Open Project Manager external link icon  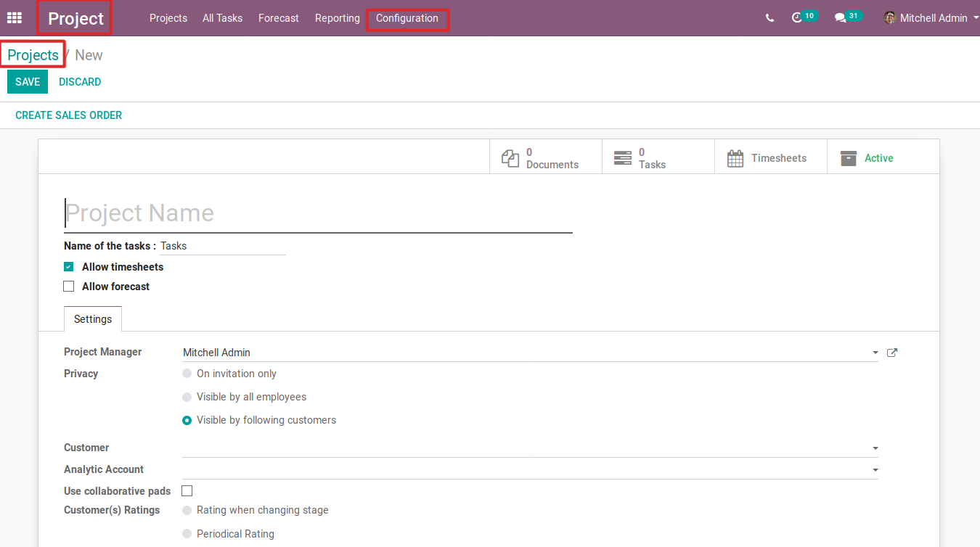click(x=893, y=353)
